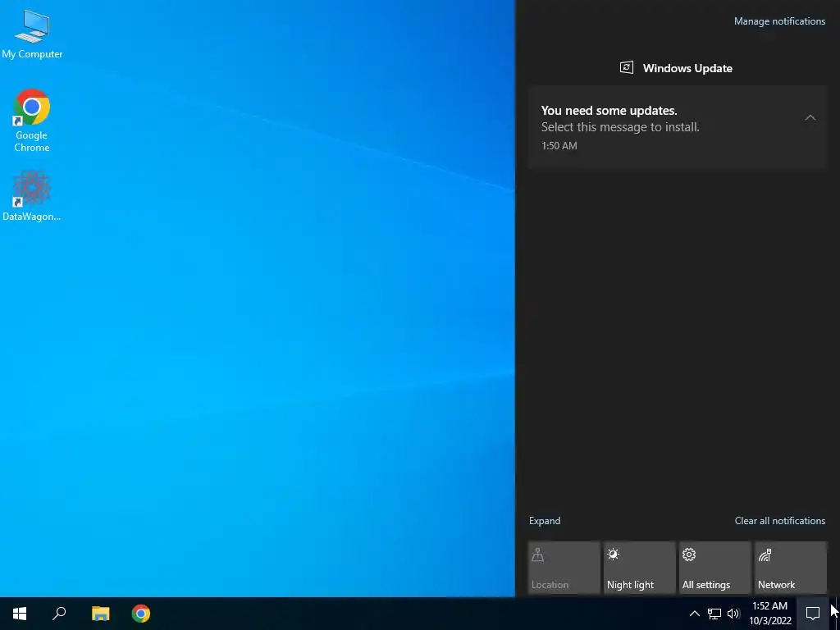
Task: Select the DataWagon desktop shortcut
Action: coord(32,196)
